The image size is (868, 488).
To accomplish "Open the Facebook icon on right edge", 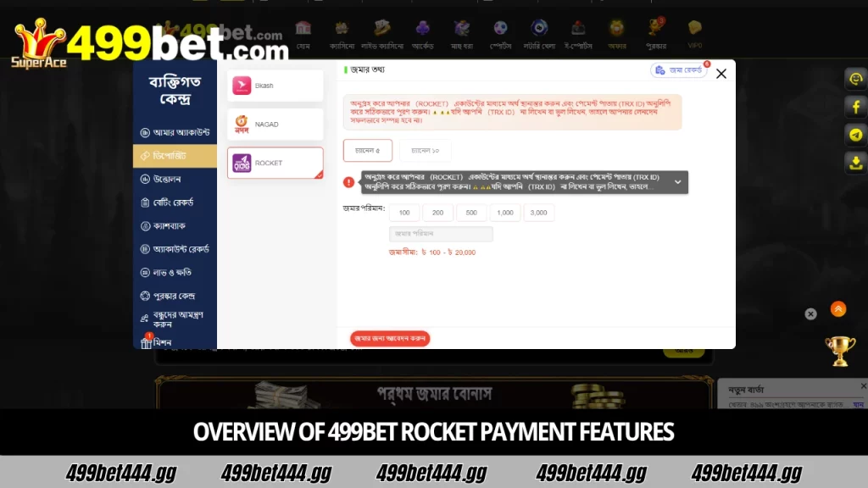I will pos(856,107).
